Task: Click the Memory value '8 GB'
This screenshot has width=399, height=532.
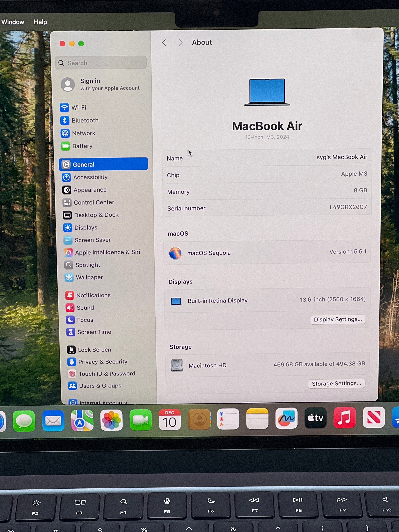Action: (360, 190)
